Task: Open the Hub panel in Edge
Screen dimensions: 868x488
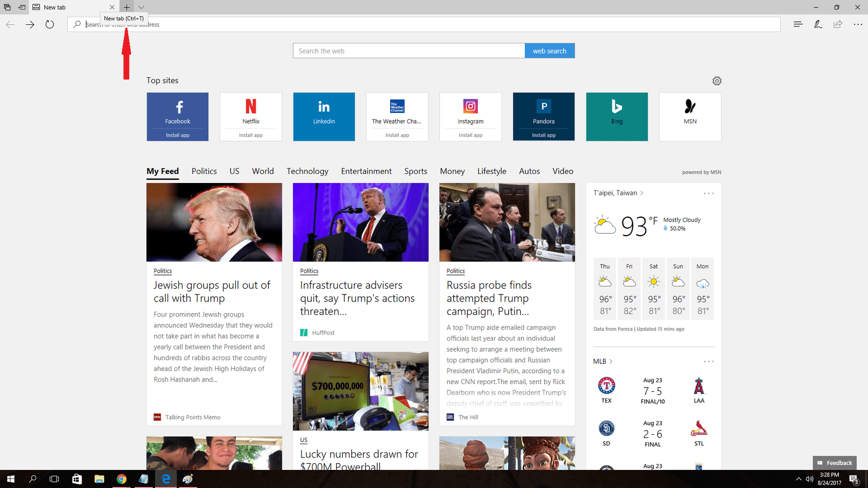Action: [797, 24]
